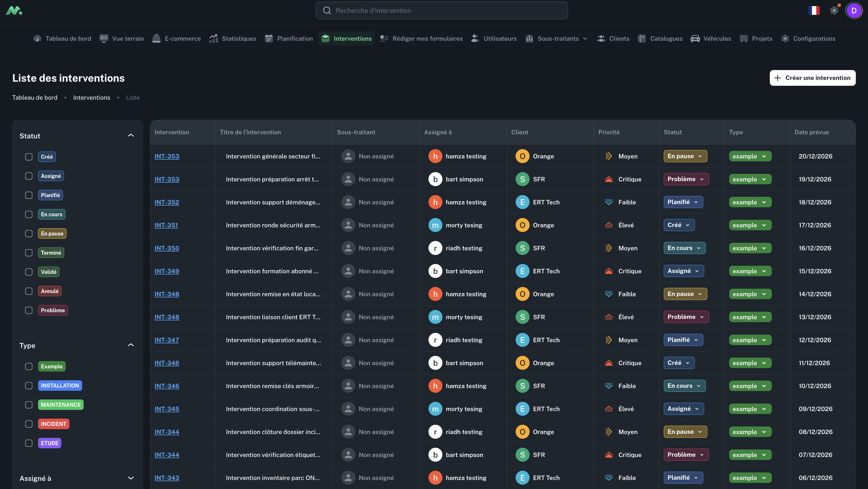This screenshot has width=868, height=489.
Task: Check the En cours status filter
Action: (x=29, y=215)
